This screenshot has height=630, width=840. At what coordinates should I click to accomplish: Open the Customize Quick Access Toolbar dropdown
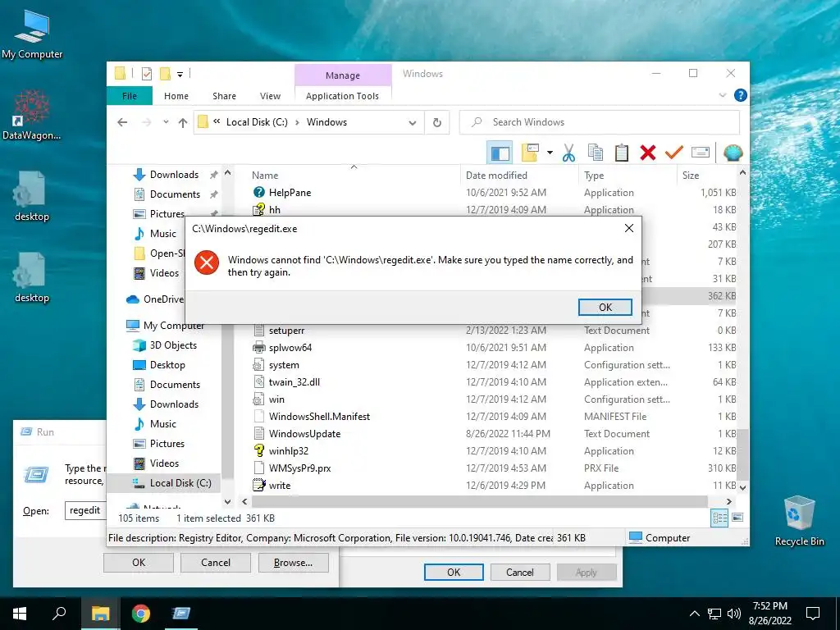(x=180, y=75)
